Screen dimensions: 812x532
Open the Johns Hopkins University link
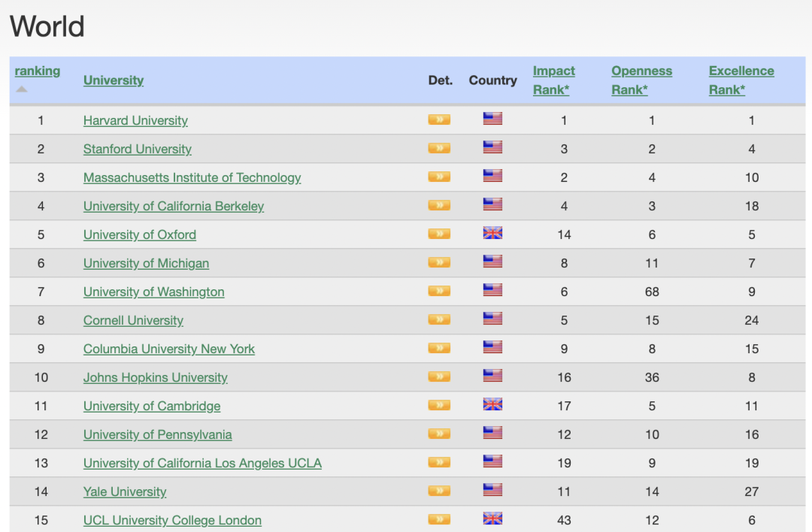pos(156,377)
